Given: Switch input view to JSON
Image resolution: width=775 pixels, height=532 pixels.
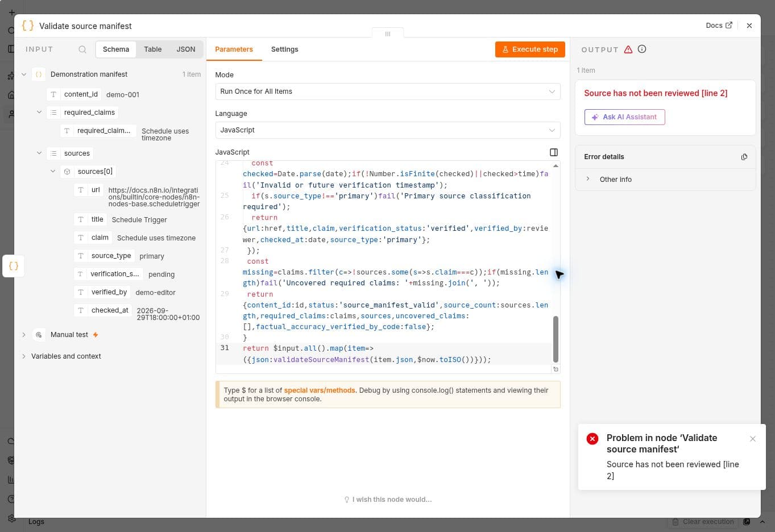Looking at the screenshot, I should point(186,49).
